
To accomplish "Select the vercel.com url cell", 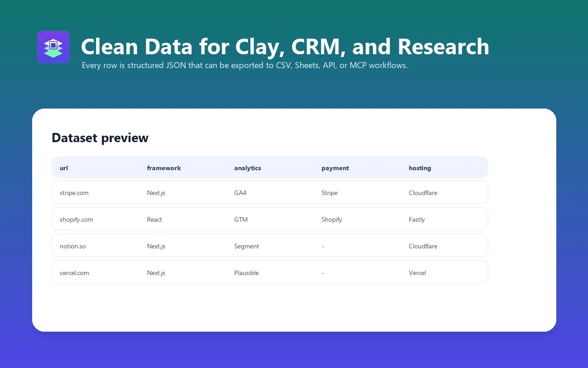I will (x=74, y=273).
